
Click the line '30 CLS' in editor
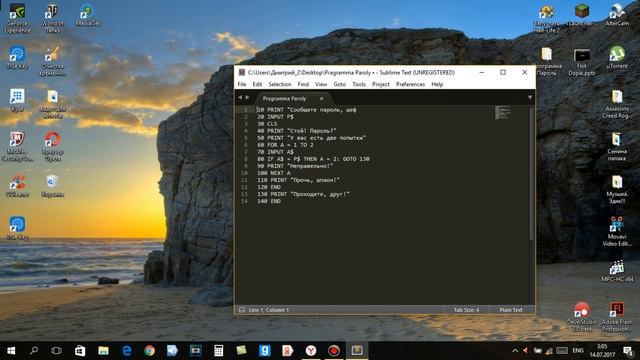coord(267,124)
